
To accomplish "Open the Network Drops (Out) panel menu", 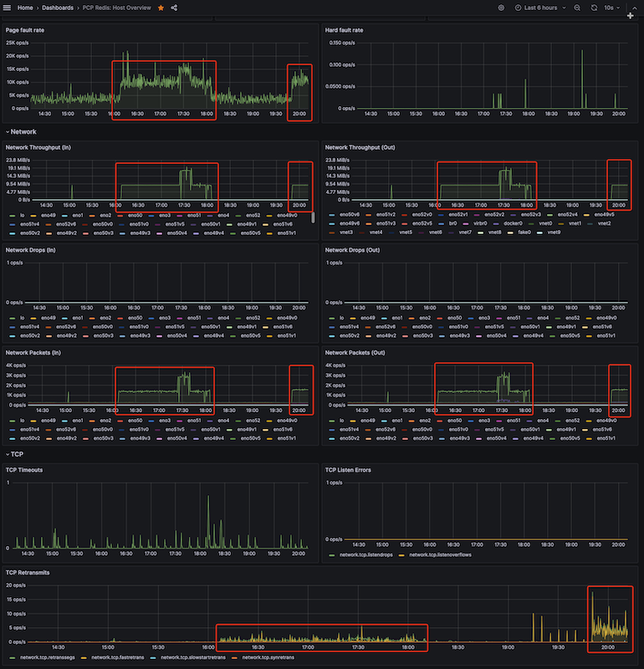I will click(x=352, y=250).
